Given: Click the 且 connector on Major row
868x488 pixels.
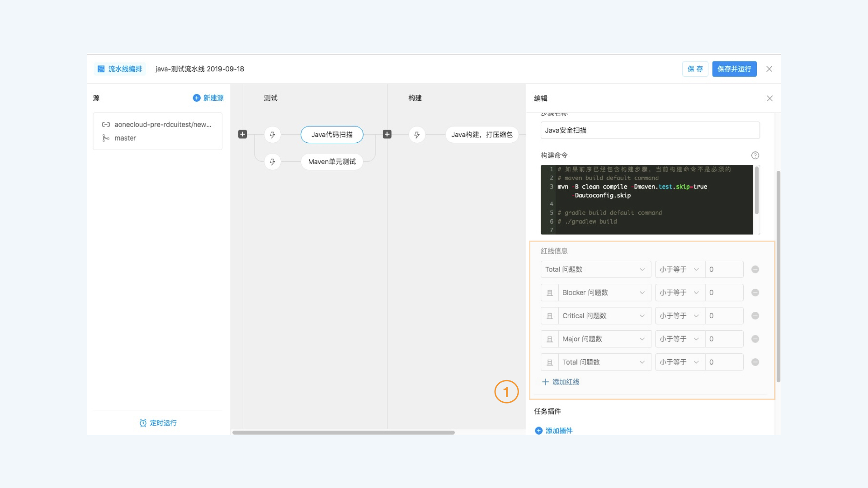Looking at the screenshot, I should pos(550,339).
